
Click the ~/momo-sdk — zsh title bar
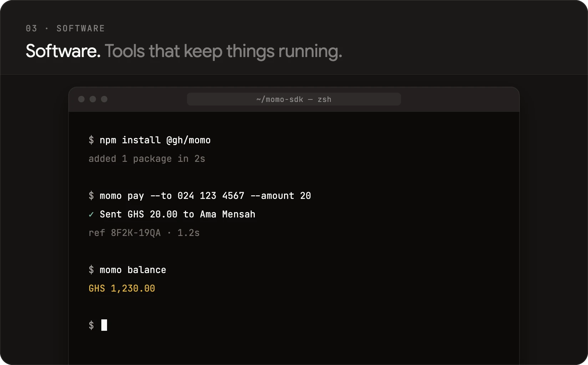tap(294, 99)
